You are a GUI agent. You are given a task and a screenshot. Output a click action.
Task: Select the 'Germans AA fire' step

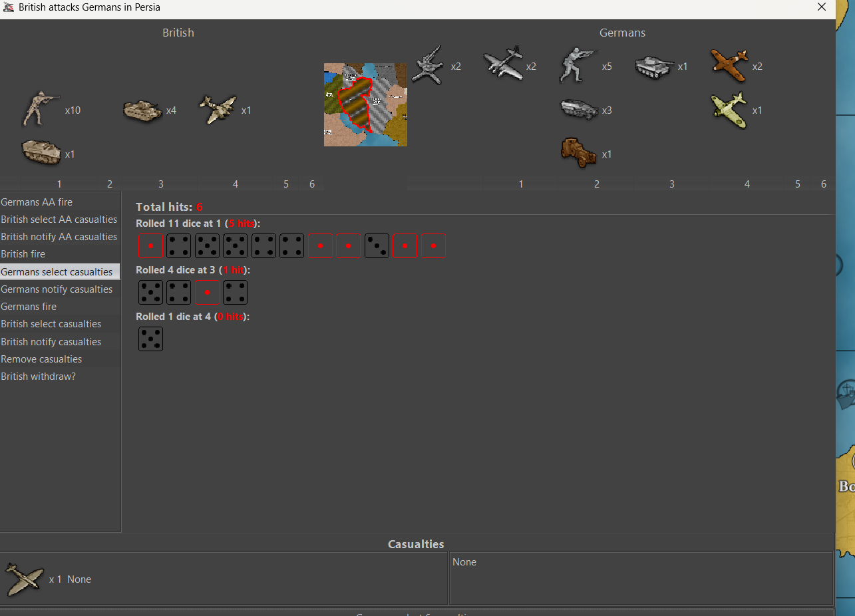[37, 202]
